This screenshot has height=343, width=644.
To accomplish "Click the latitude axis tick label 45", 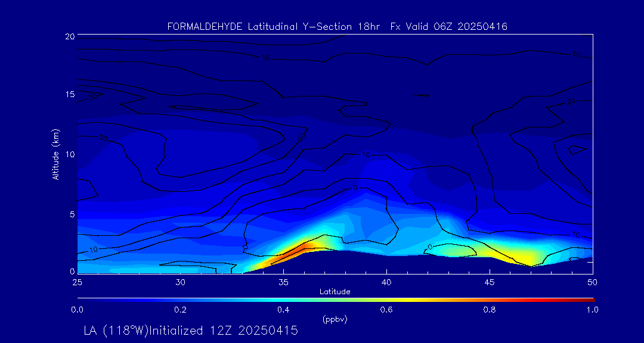I will (x=490, y=282).
